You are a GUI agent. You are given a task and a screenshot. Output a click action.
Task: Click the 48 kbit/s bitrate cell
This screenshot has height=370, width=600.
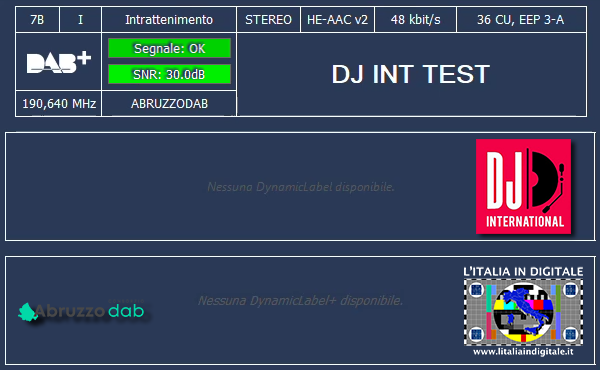(416, 20)
